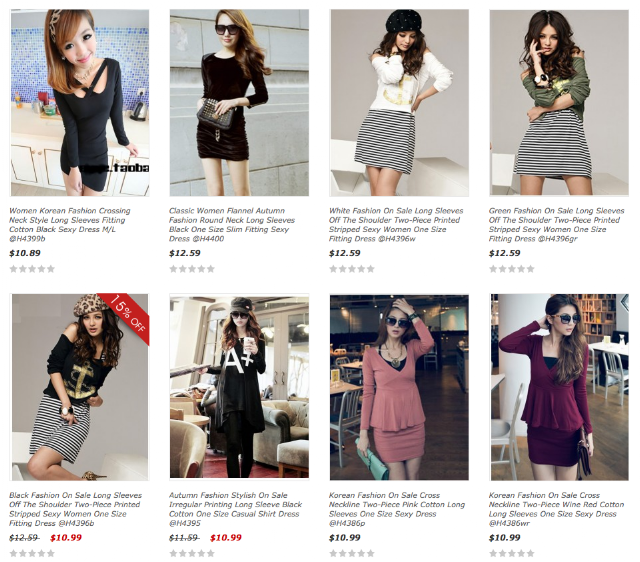Viewport: 640px width, 562px height.
Task: Click the pink peplum dress photo
Action: pos(399,387)
